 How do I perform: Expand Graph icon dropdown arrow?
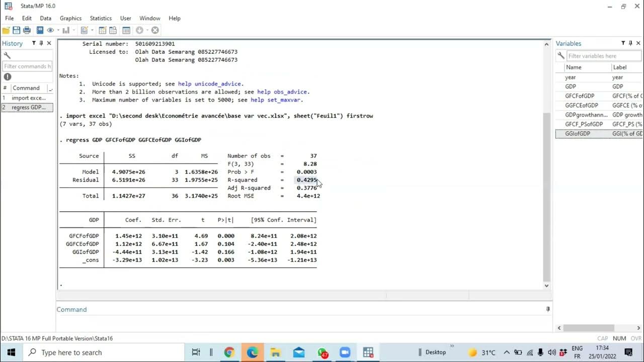coord(73,30)
